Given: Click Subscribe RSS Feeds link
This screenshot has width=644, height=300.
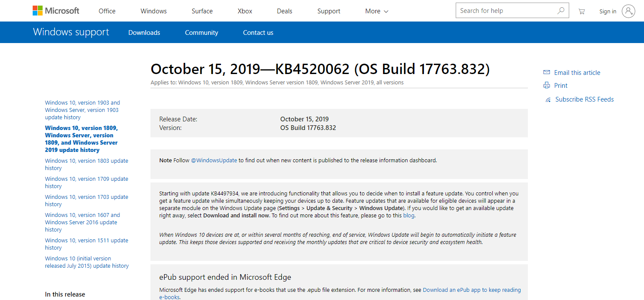Looking at the screenshot, I should (584, 99).
